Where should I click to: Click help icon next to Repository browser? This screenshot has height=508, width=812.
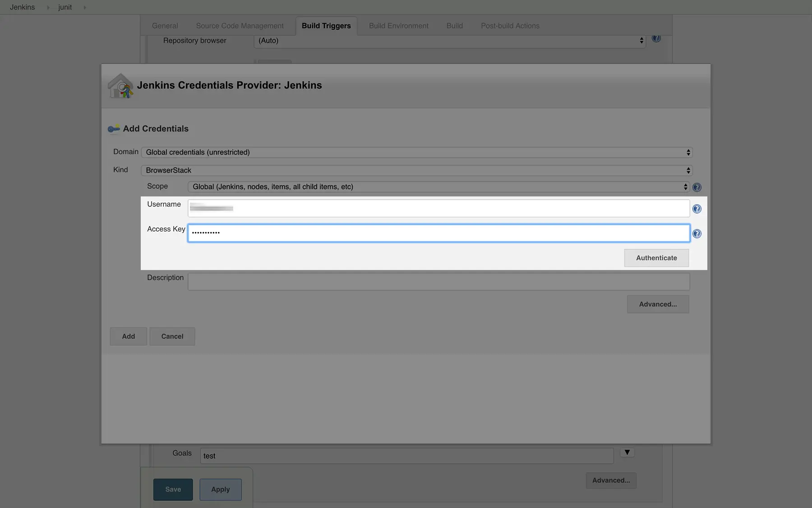point(656,38)
